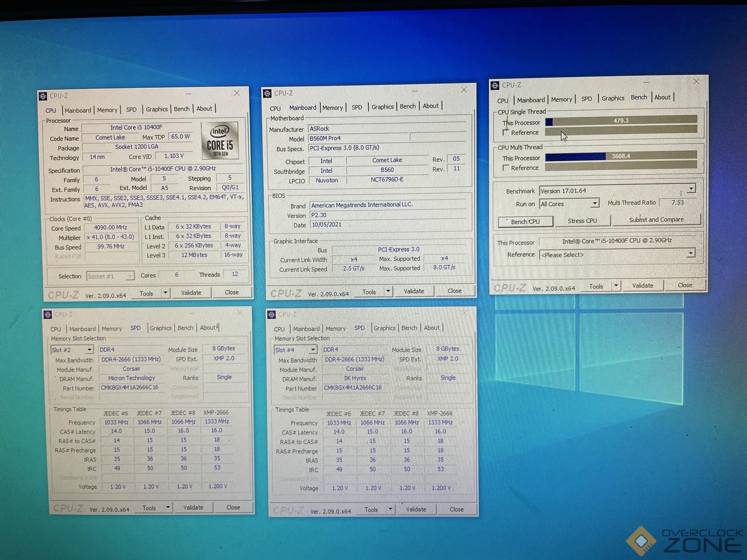The image size is (747, 560).
Task: Switch to Memory tab in the CPU window
Action: (x=107, y=110)
